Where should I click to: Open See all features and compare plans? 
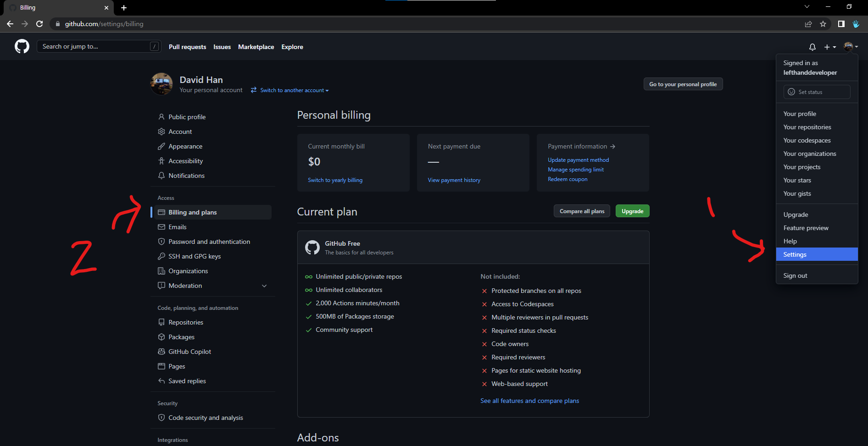[529, 401]
